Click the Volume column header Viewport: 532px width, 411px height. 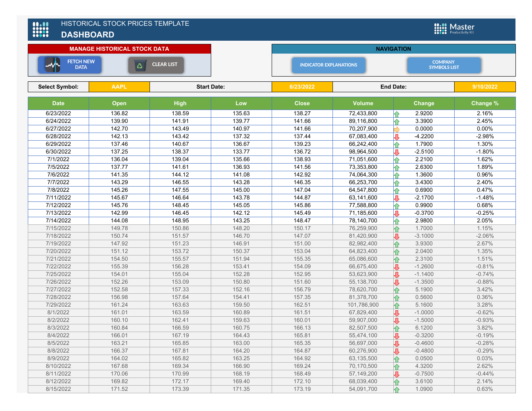click(x=363, y=104)
